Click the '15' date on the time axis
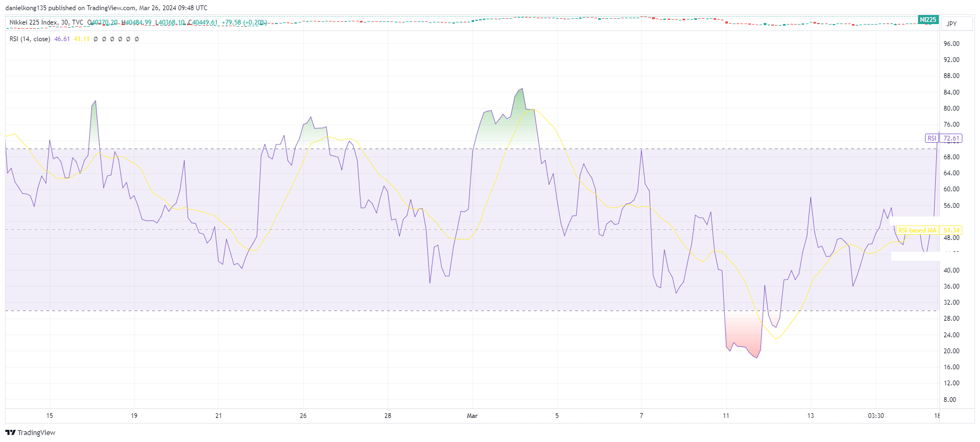The height and width of the screenshot is (442, 980). (50, 415)
